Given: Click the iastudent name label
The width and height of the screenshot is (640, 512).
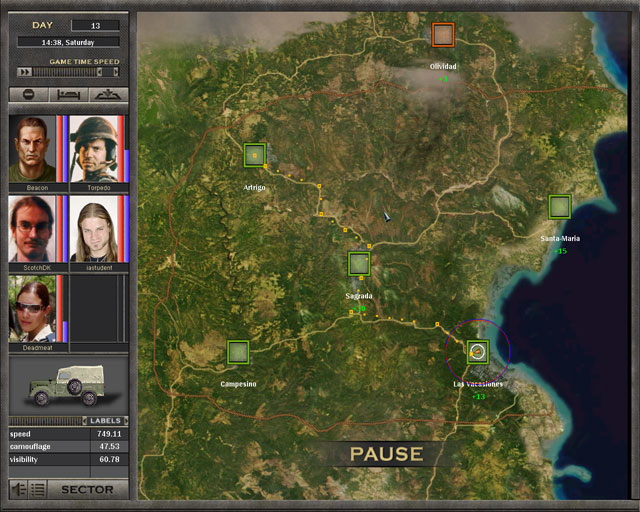Looking at the screenshot, I should tap(99, 268).
